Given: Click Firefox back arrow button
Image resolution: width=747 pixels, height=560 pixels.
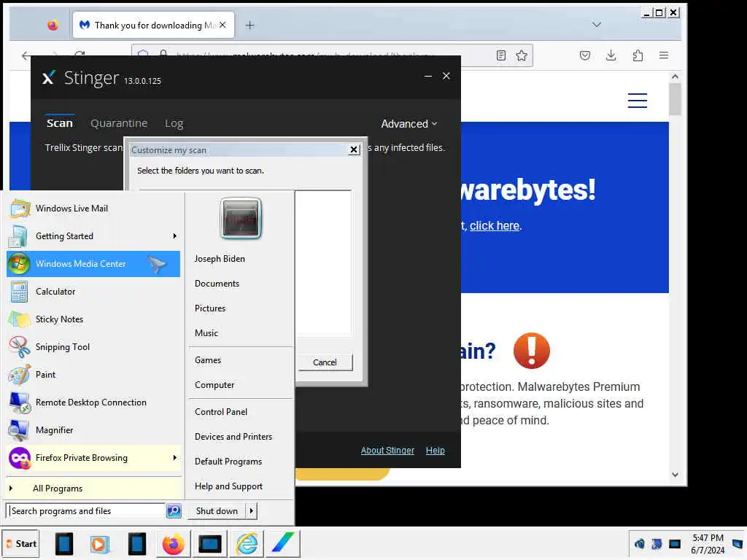Looking at the screenshot, I should [26, 55].
